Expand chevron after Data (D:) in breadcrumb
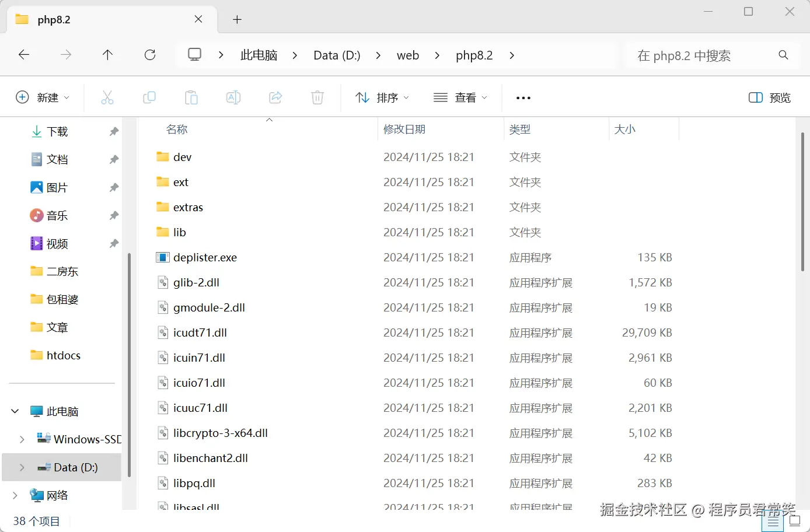 pos(378,55)
